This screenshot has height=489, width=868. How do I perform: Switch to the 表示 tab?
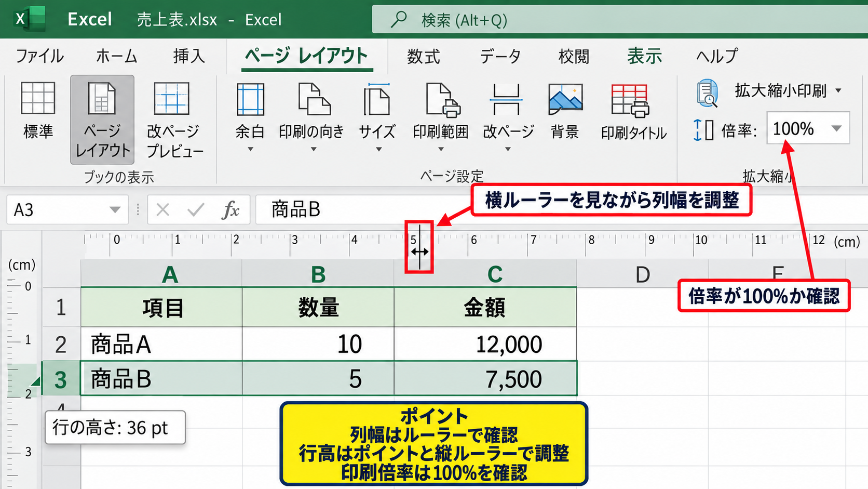pos(644,56)
